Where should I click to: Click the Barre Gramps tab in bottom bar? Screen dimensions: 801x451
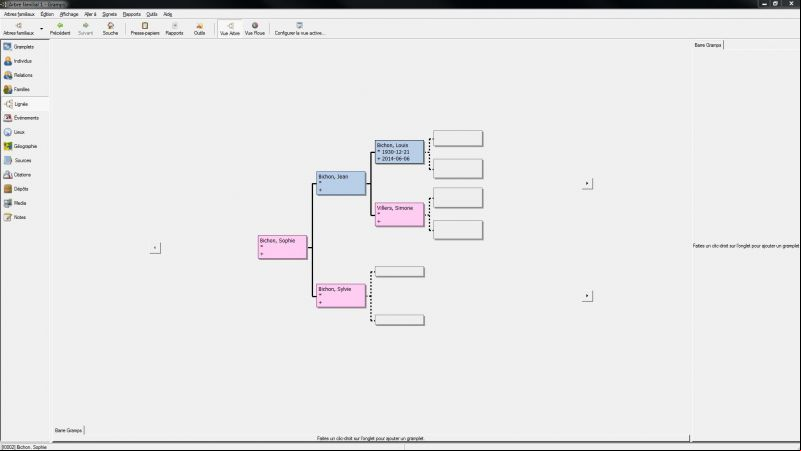(68, 430)
